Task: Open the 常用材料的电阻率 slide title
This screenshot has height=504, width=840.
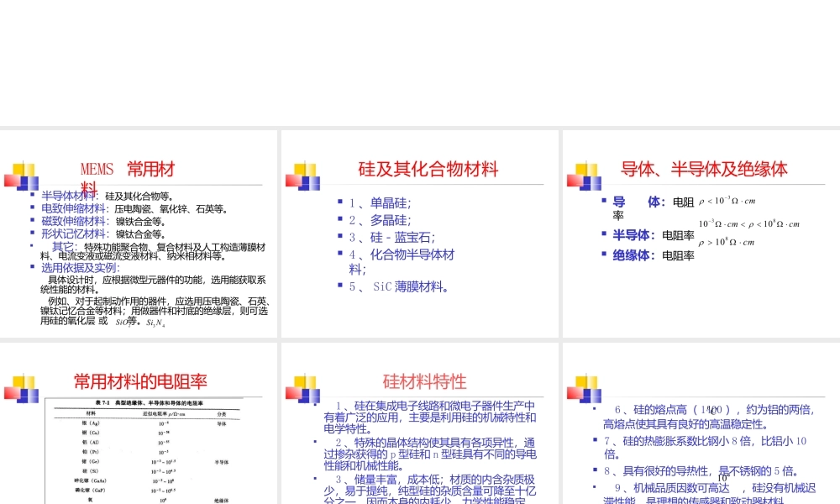Action: 140,382
